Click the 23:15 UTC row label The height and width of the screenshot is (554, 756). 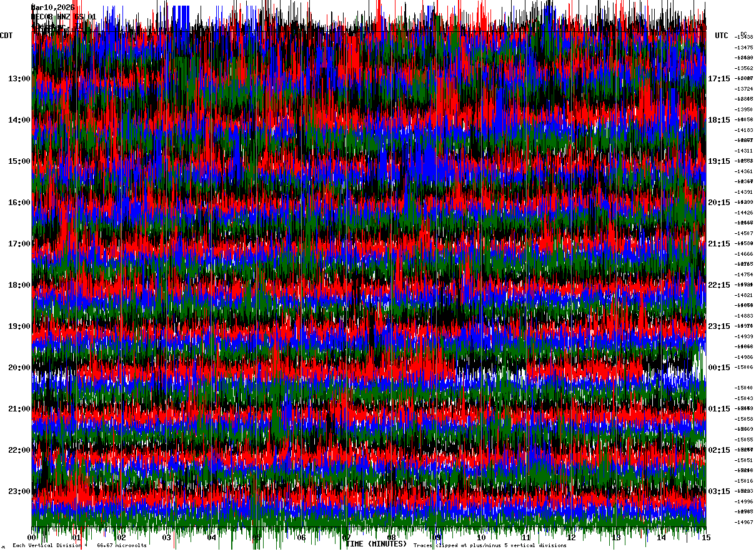[719, 326]
